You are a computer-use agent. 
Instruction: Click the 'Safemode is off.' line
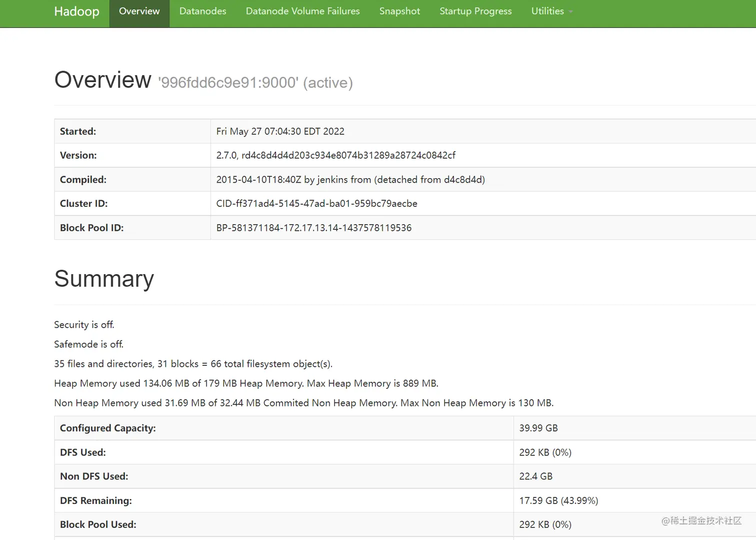88,344
